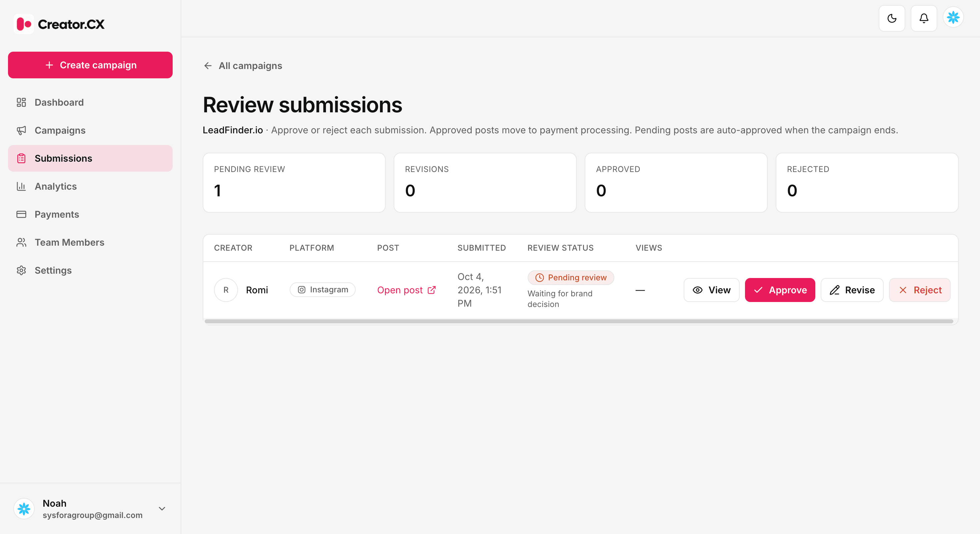The image size is (980, 534).
Task: Click the creator name Romi
Action: pyautogui.click(x=257, y=290)
